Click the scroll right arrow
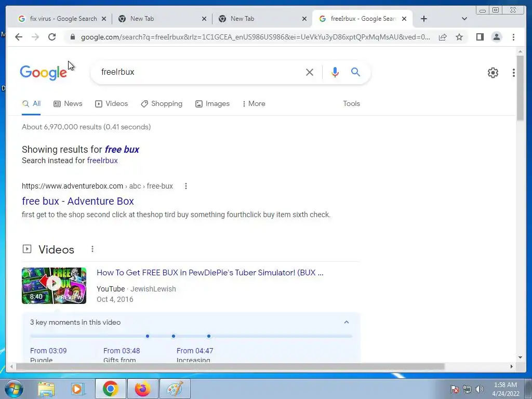The image size is (532, 399). click(512, 366)
